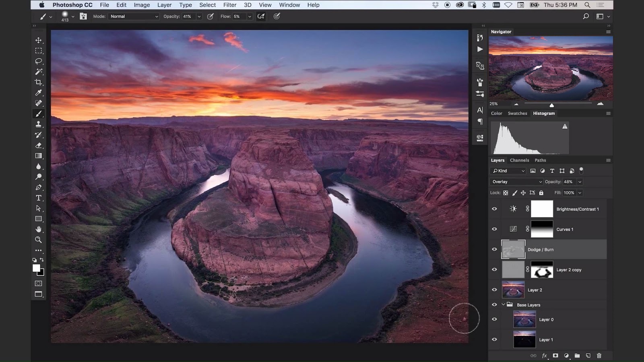
Task: Select the Layer 2 thumbnail
Action: [x=513, y=290]
